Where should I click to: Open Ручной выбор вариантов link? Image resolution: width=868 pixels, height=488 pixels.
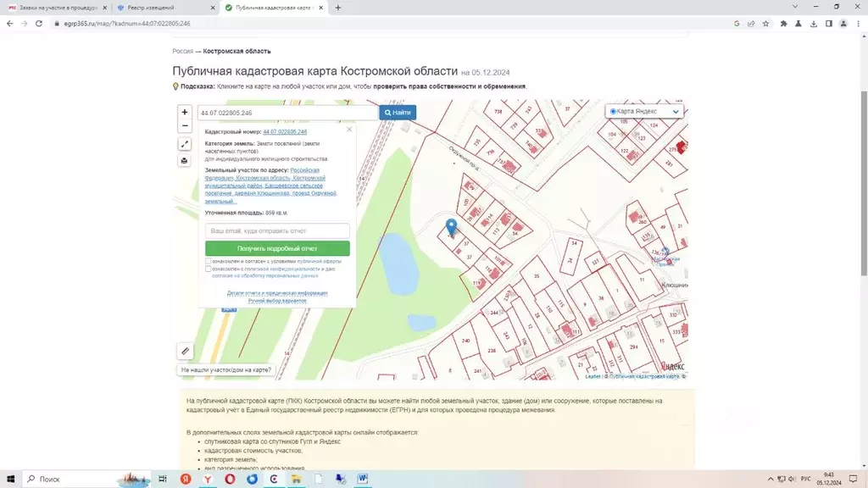pos(277,301)
